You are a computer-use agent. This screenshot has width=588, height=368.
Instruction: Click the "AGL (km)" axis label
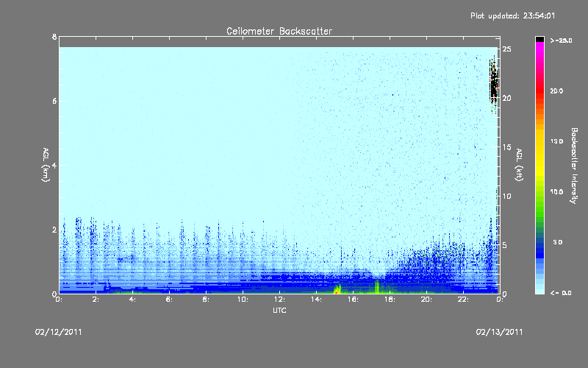coord(46,165)
